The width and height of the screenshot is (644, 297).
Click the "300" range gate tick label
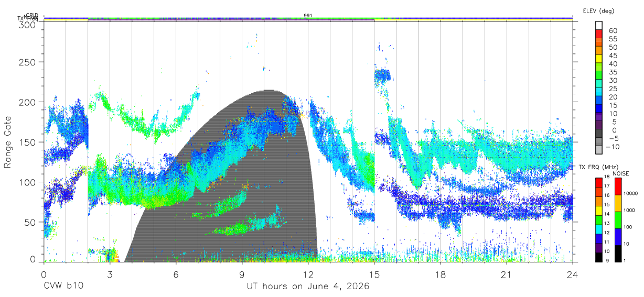click(x=28, y=25)
